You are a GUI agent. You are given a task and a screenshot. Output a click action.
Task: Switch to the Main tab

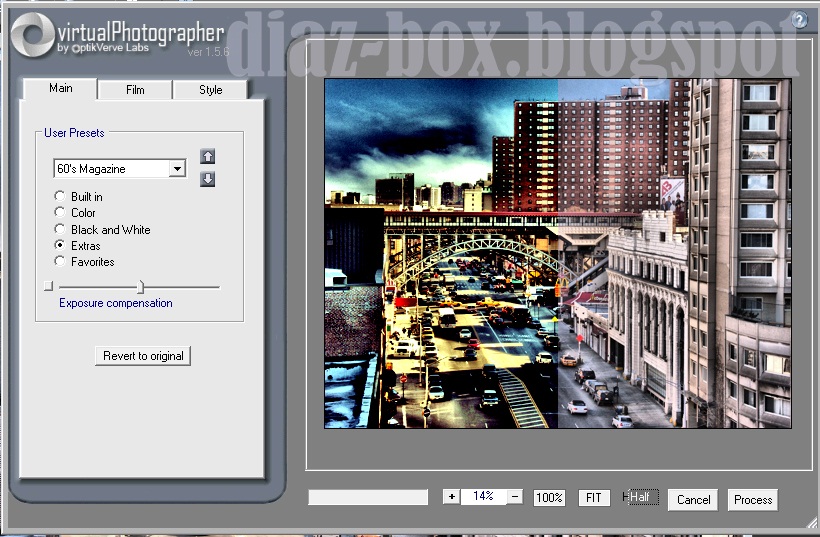pyautogui.click(x=61, y=88)
